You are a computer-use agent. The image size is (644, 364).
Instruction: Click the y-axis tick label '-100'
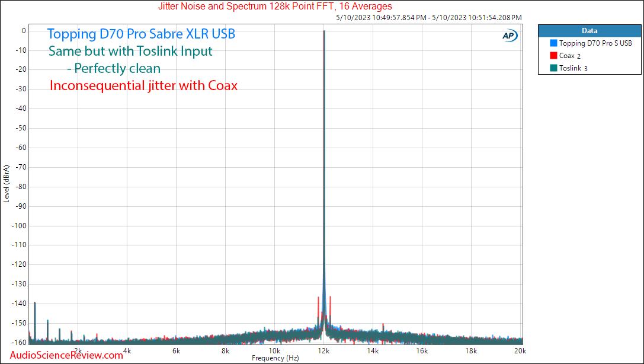coord(19,225)
